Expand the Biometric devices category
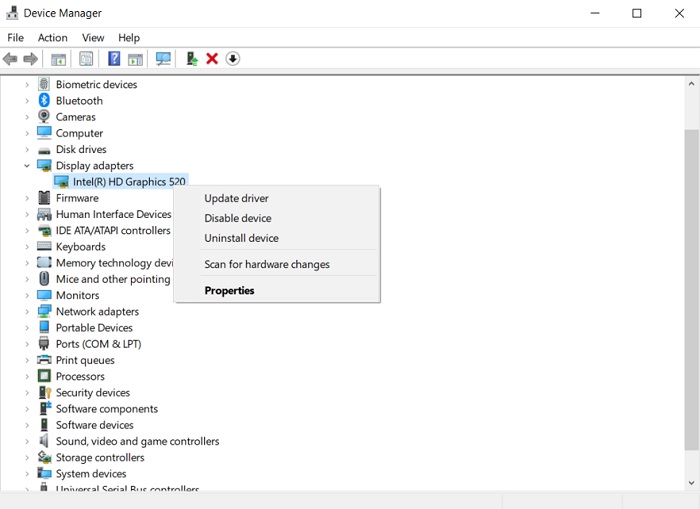Viewport: 700px width, 509px height. pyautogui.click(x=27, y=85)
